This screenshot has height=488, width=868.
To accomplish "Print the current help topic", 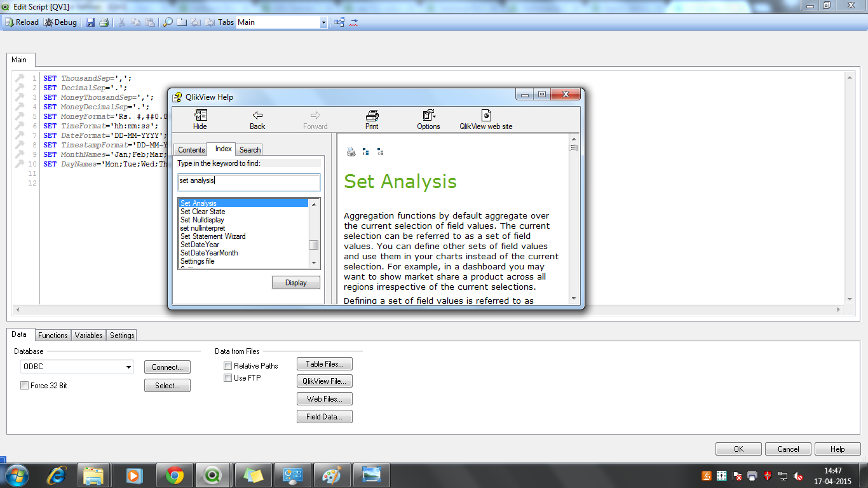I will (372, 119).
